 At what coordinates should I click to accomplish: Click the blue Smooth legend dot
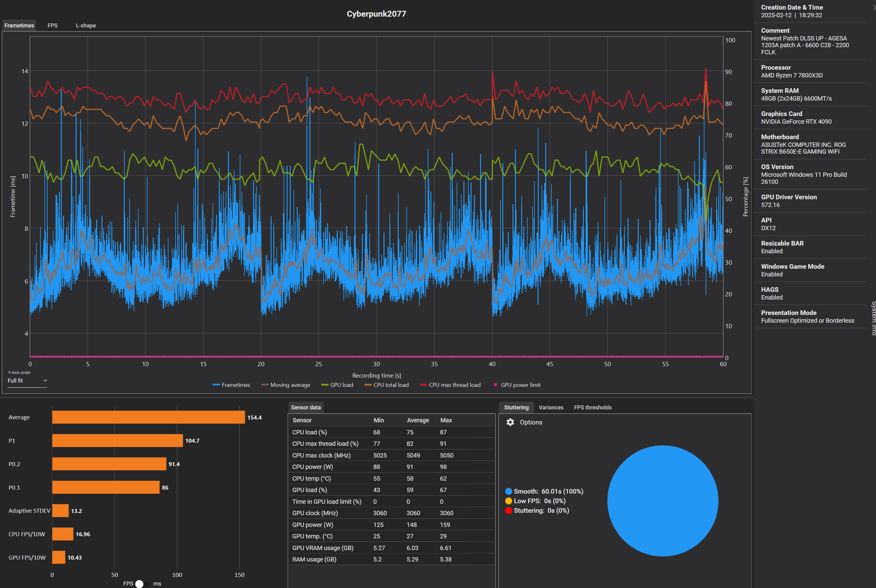coord(509,491)
